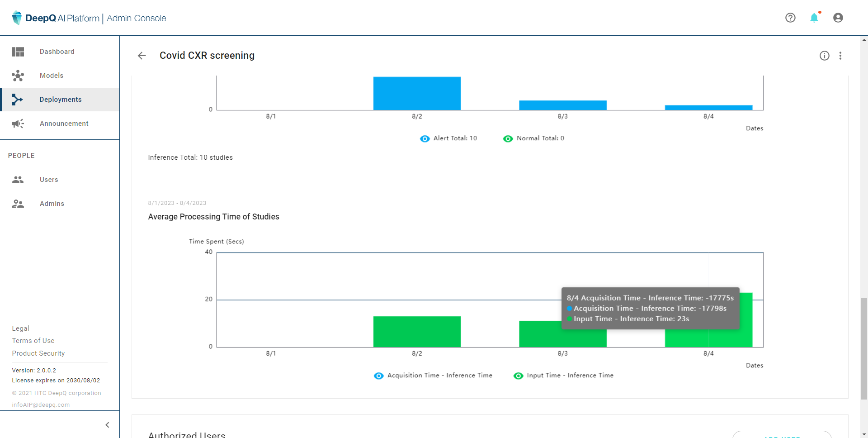
Task: Open the Terms of Use link
Action: [x=33, y=341]
